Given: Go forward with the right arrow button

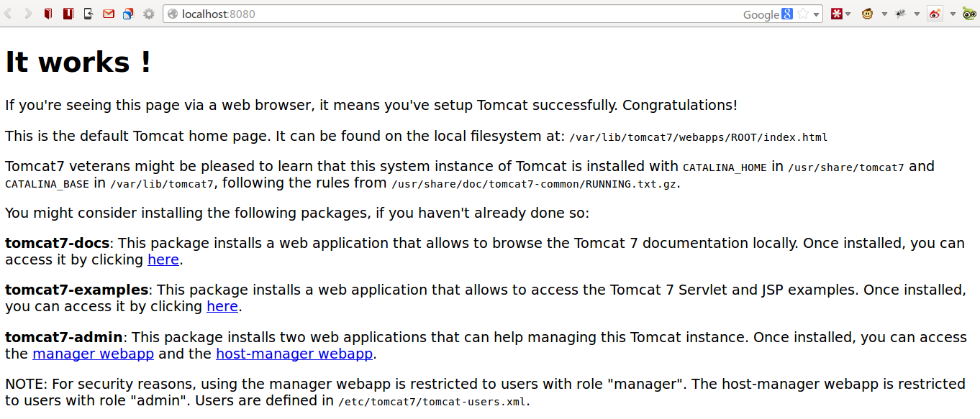Looking at the screenshot, I should tap(29, 14).
